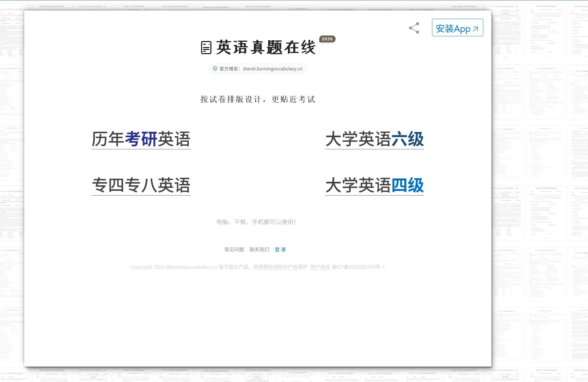Click the green shield verification icon
The height and width of the screenshot is (382, 588).
214,68
